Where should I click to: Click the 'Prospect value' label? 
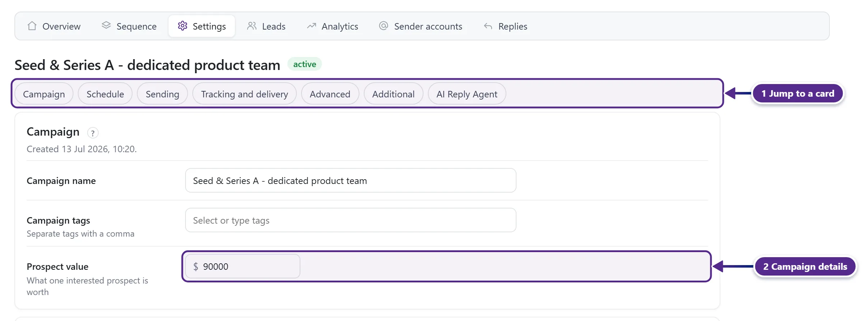click(x=58, y=267)
